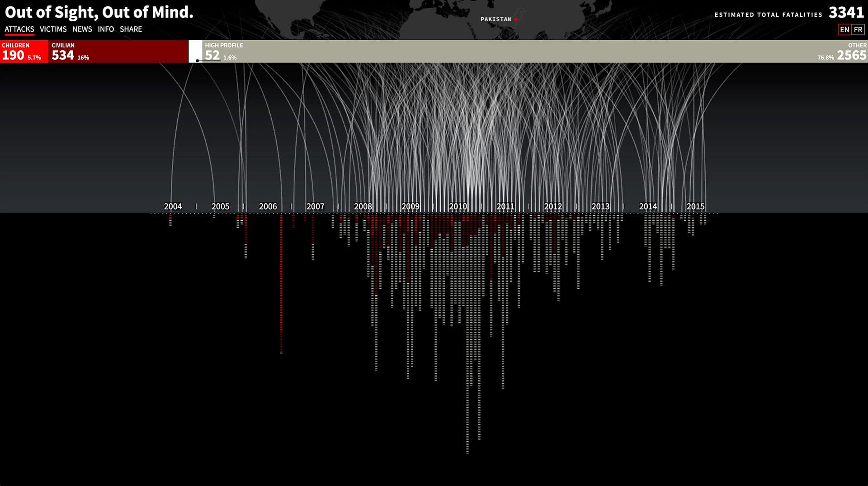Jump to the 2006 timeline label
Viewport: 868px width, 486px height.
(x=268, y=206)
